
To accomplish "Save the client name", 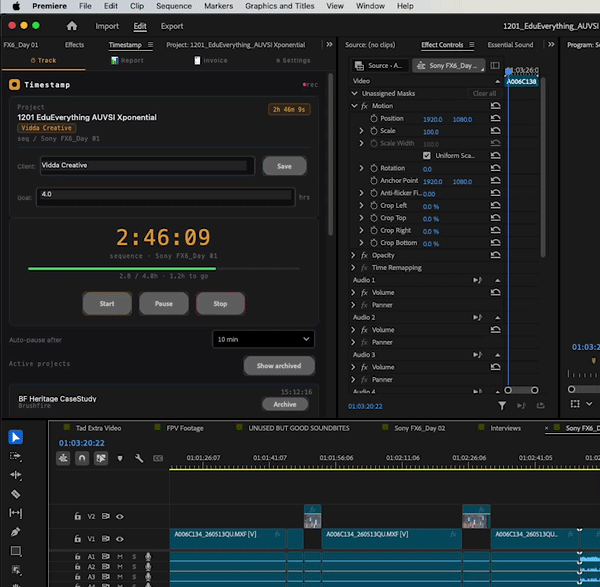I will pos(284,166).
